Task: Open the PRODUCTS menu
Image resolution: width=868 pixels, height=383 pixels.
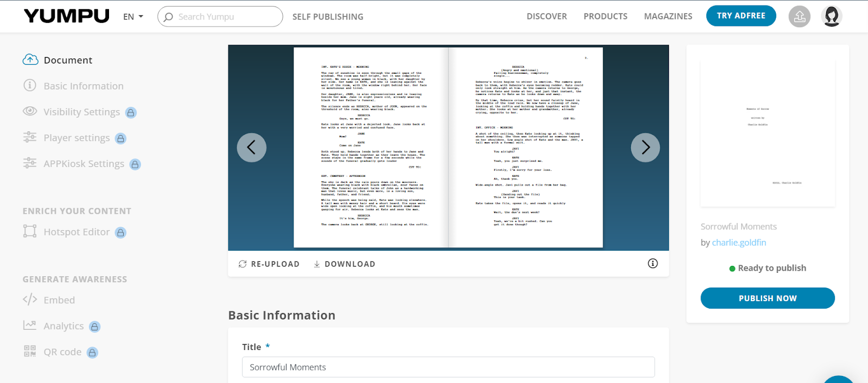Action: pyautogui.click(x=605, y=16)
